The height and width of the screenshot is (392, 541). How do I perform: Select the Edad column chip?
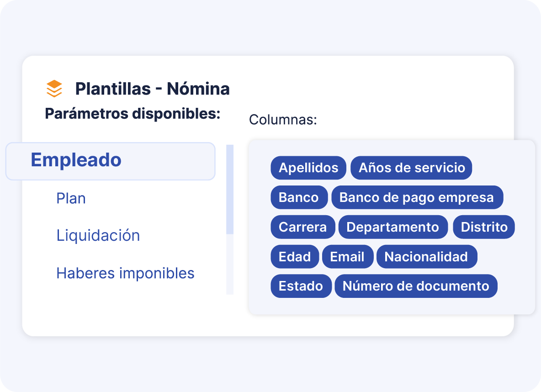pyautogui.click(x=295, y=256)
